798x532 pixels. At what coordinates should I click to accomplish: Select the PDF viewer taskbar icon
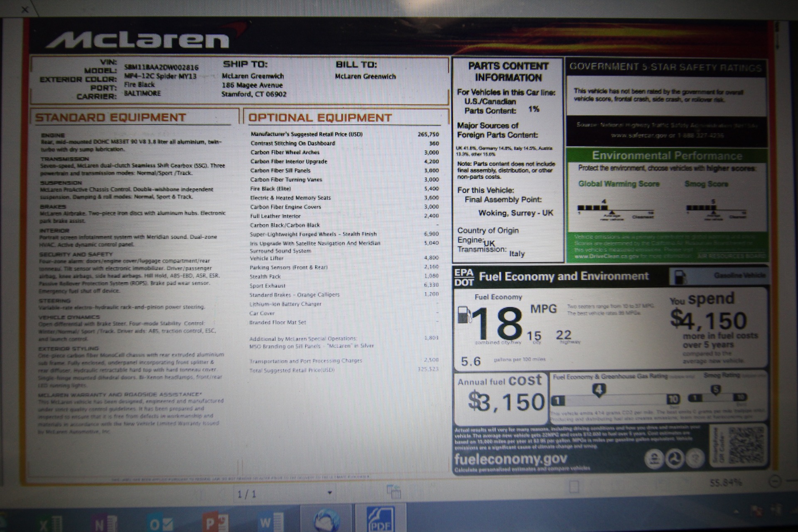click(380, 520)
